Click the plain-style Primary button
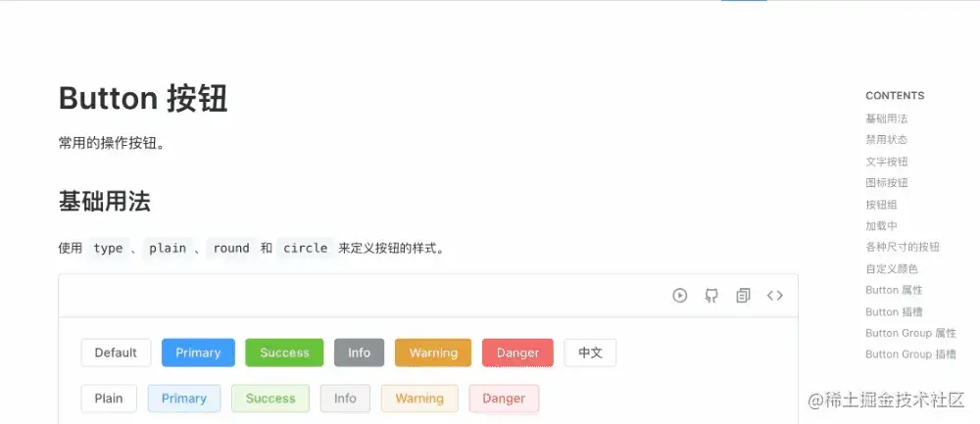The height and width of the screenshot is (424, 980). pyautogui.click(x=184, y=399)
